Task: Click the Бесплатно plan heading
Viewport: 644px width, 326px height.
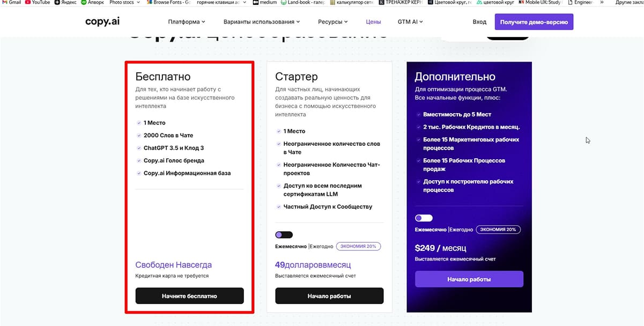Action: pos(163,77)
